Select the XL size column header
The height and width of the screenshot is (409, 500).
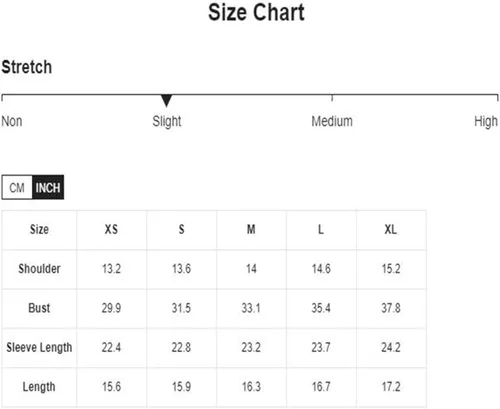(391, 230)
